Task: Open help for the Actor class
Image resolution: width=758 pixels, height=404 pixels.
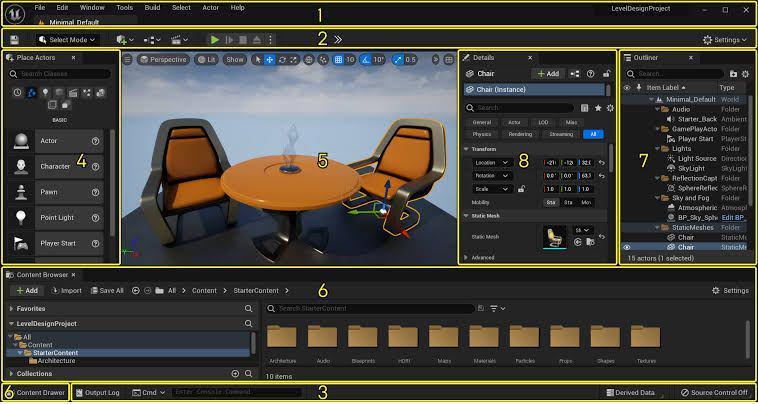Action: (x=95, y=141)
